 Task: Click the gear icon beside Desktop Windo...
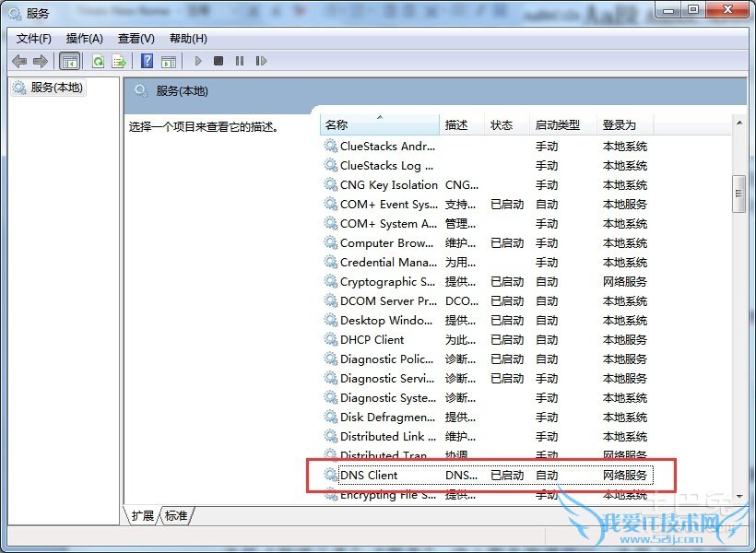330,320
